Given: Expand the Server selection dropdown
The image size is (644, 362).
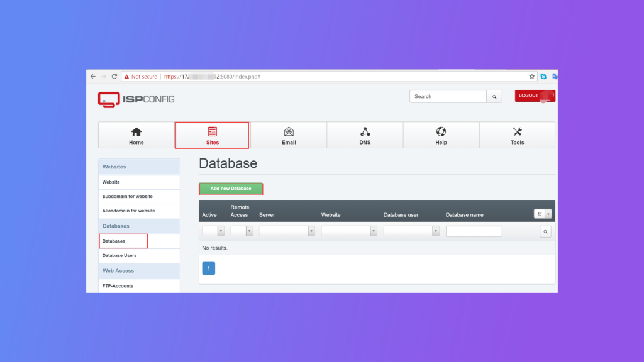Looking at the screenshot, I should [x=286, y=231].
